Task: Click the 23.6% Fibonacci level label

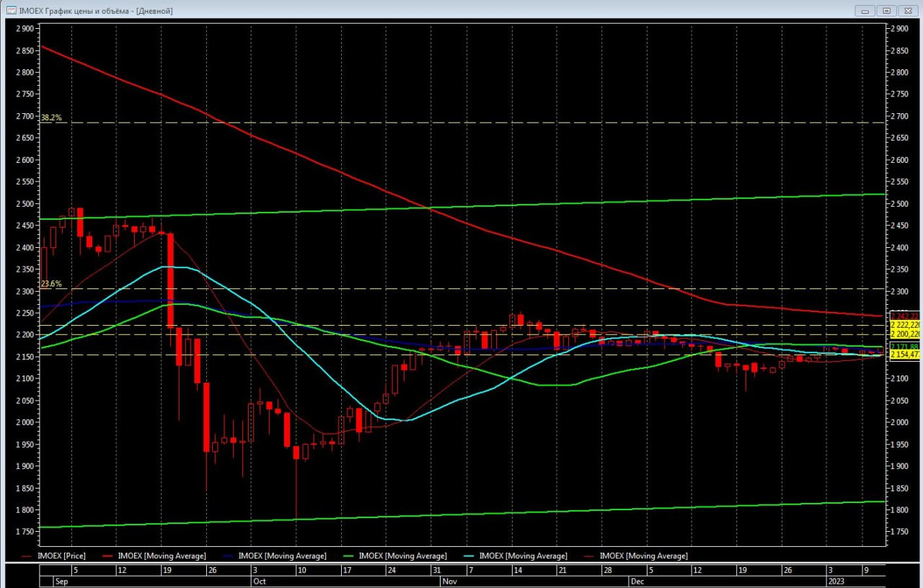Action: pos(51,284)
